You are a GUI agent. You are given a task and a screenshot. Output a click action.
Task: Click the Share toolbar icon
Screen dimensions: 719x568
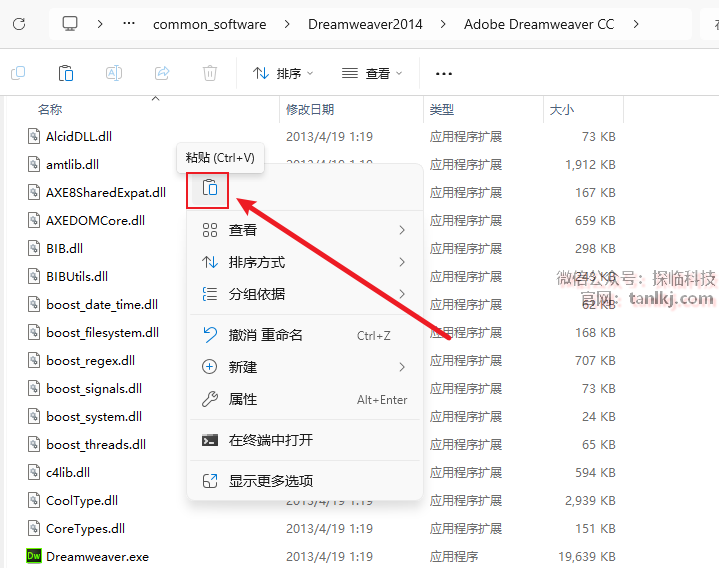click(162, 73)
